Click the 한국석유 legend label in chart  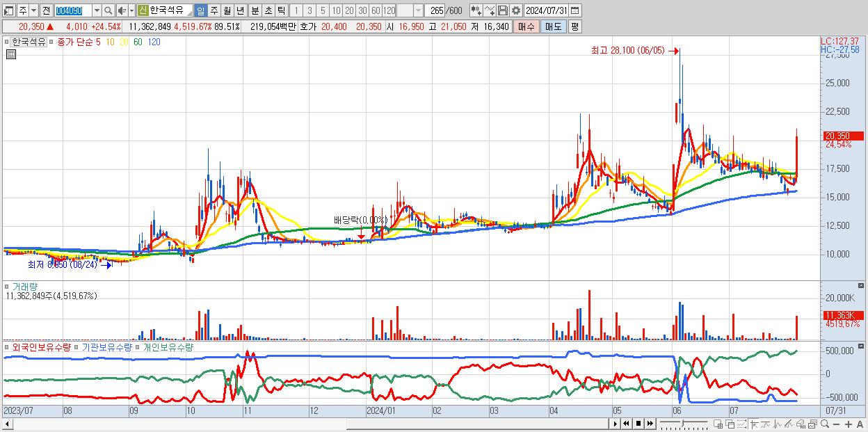[29, 42]
